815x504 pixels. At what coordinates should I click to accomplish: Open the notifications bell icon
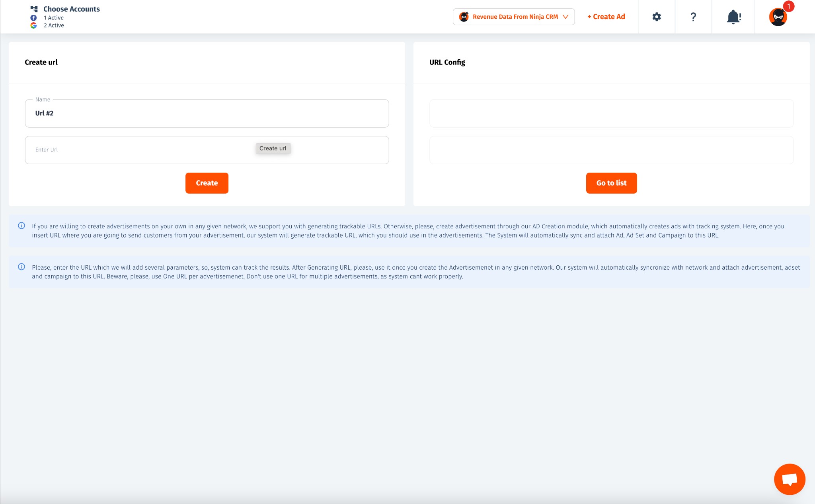point(733,17)
